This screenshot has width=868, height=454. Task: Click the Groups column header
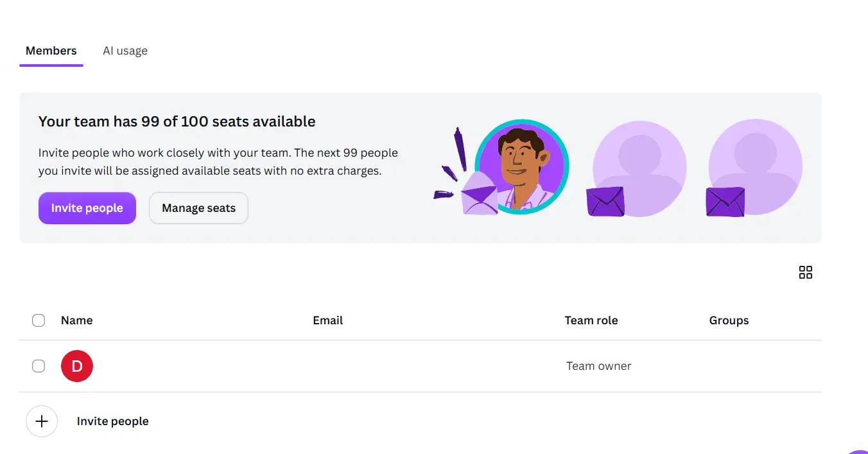pyautogui.click(x=729, y=320)
